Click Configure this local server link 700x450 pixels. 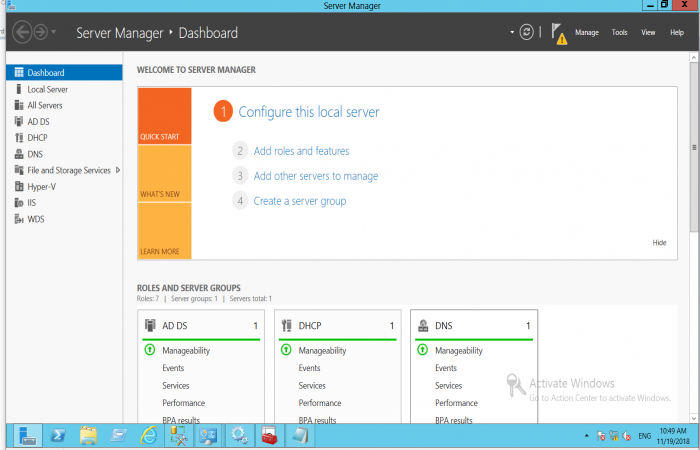(x=308, y=112)
